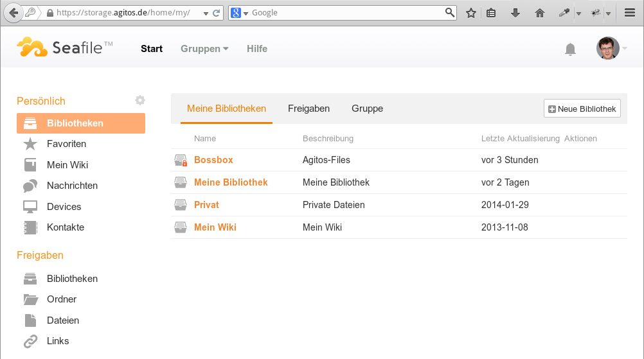
Task: Open URL bar history dropdown arrow
Action: pyautogui.click(x=206, y=13)
